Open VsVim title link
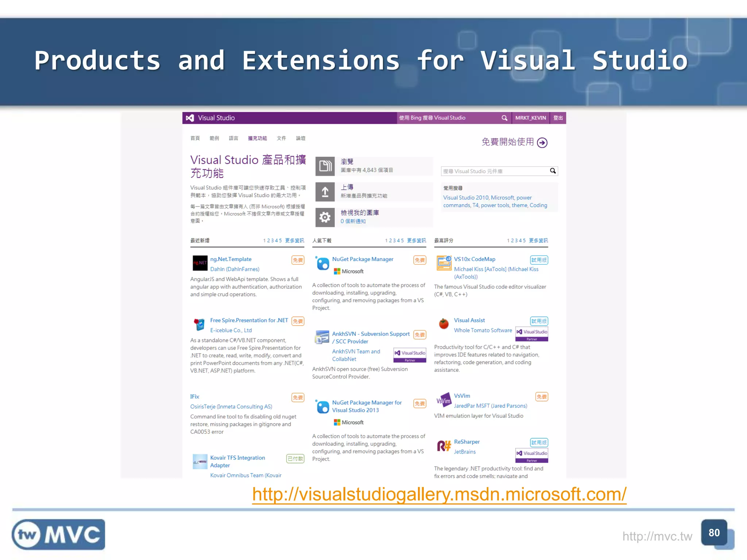 pyautogui.click(x=462, y=396)
